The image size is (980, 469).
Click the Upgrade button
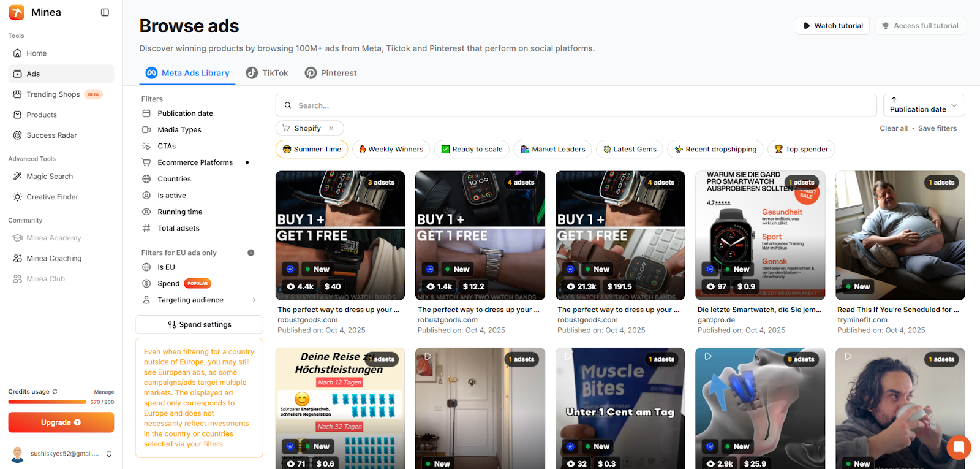[x=61, y=422]
